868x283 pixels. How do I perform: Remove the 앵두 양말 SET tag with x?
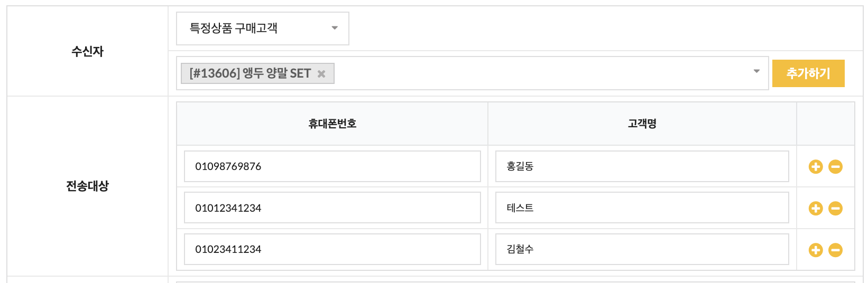321,74
